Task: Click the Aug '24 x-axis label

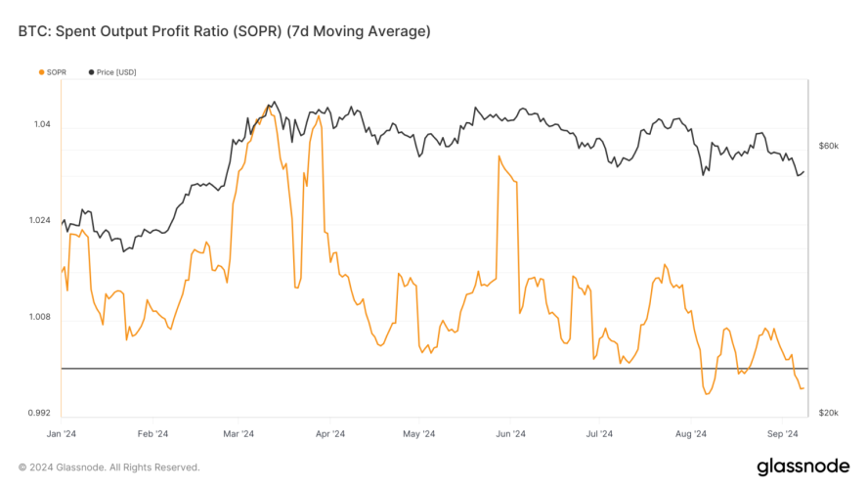Action: (x=690, y=432)
